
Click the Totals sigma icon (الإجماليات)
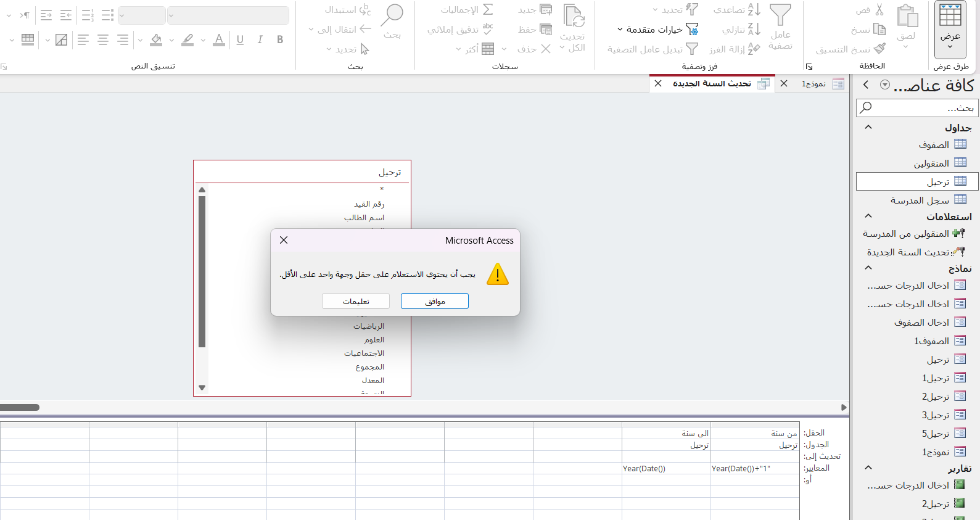click(x=488, y=10)
